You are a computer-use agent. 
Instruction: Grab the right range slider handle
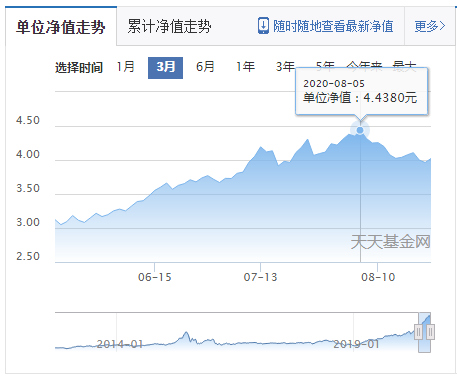430,332
